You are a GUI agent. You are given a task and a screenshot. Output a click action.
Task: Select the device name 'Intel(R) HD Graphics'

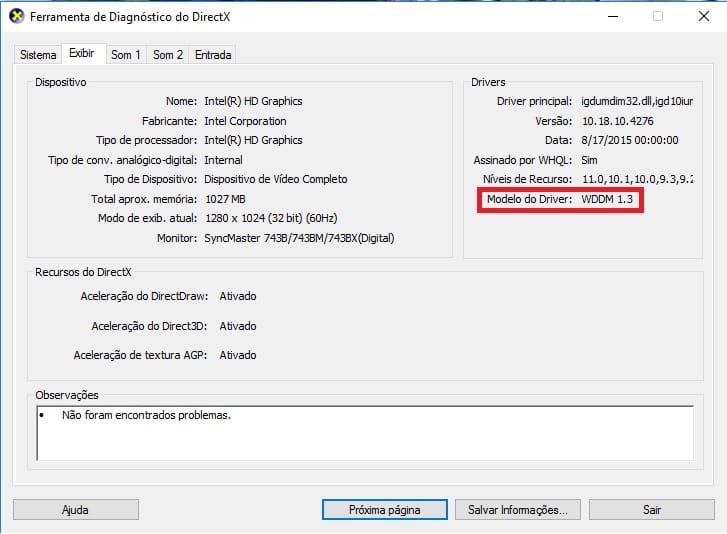pyautogui.click(x=253, y=101)
